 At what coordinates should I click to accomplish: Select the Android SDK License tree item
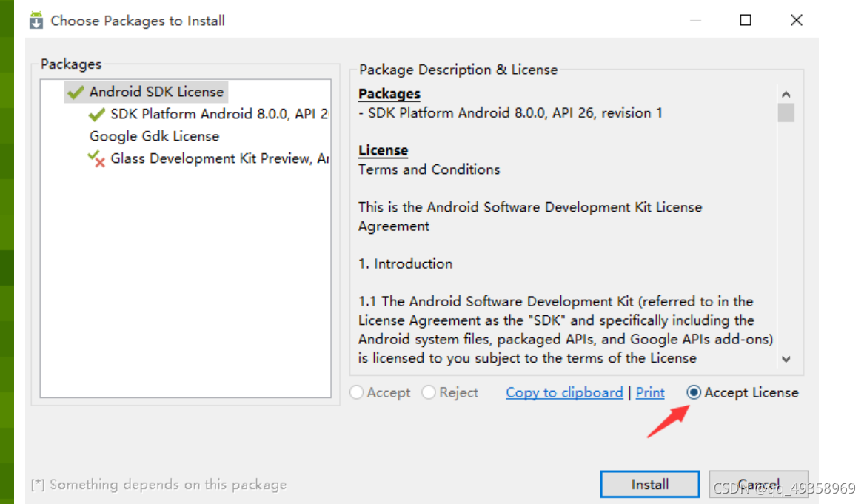coord(156,93)
